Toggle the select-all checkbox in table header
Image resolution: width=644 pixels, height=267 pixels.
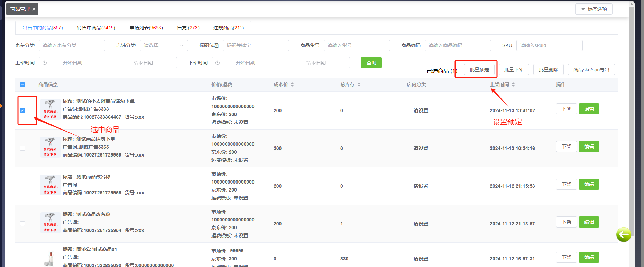(x=22, y=85)
